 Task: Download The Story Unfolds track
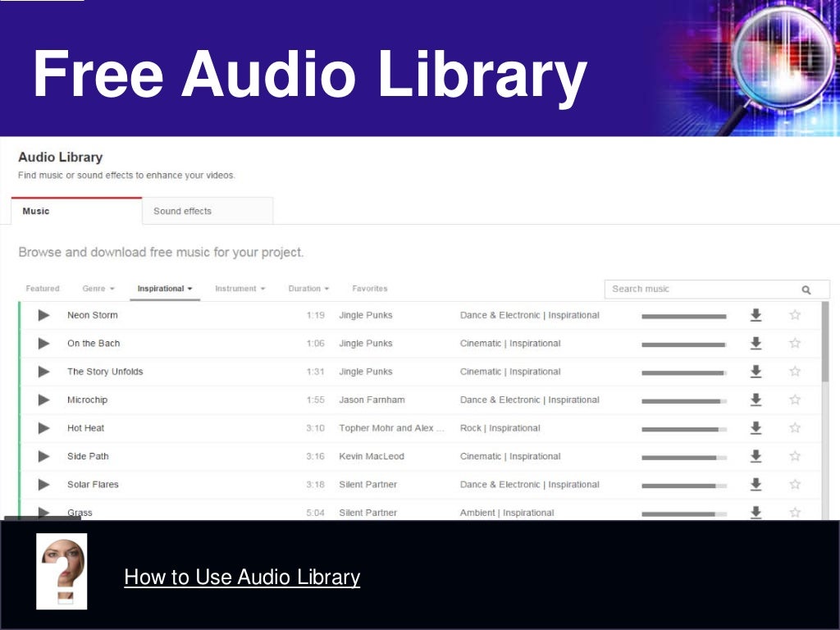[x=756, y=372]
